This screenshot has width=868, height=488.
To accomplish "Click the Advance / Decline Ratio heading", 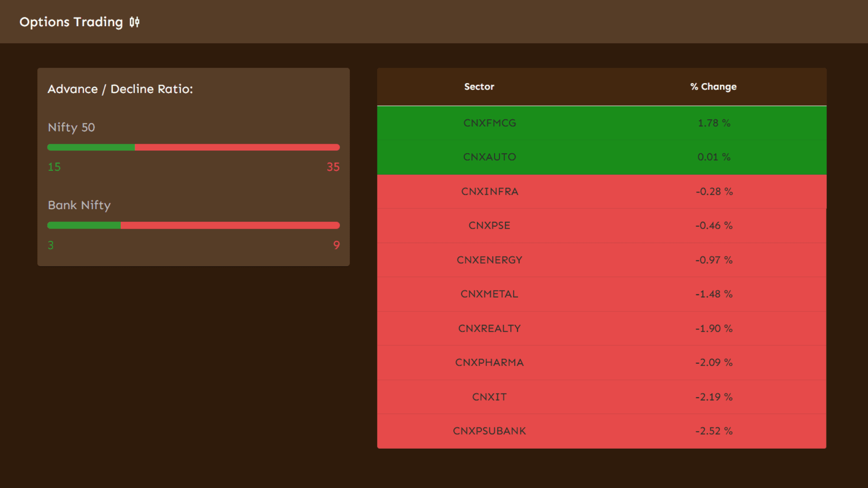I will [121, 89].
